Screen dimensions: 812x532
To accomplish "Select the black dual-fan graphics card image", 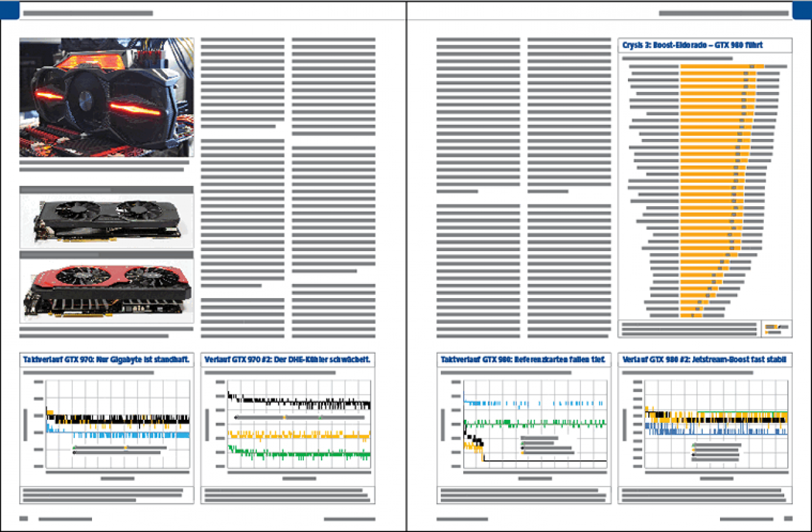I will pos(106,221).
